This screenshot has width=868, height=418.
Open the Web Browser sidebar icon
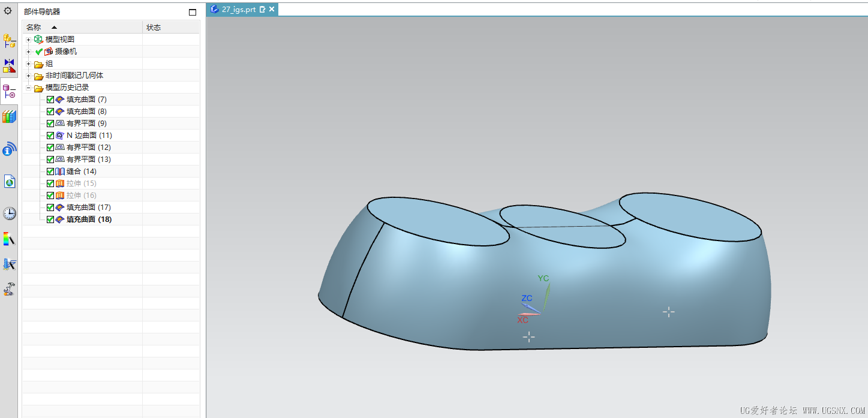[9, 181]
